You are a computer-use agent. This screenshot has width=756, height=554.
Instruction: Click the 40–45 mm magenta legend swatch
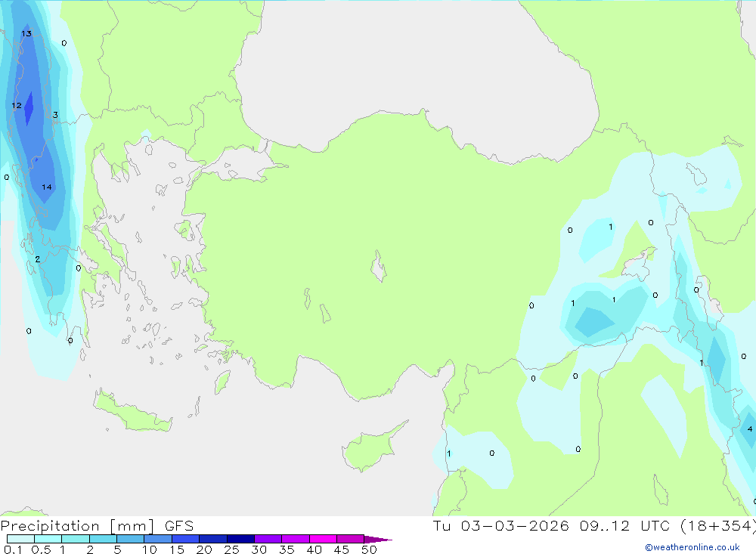pyautogui.click(x=323, y=539)
